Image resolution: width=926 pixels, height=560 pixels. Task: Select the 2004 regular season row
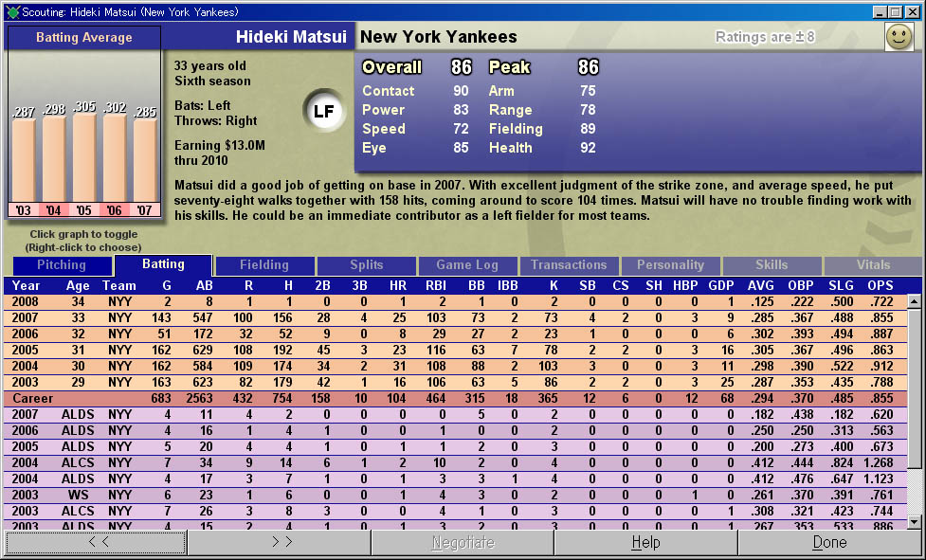pos(455,366)
